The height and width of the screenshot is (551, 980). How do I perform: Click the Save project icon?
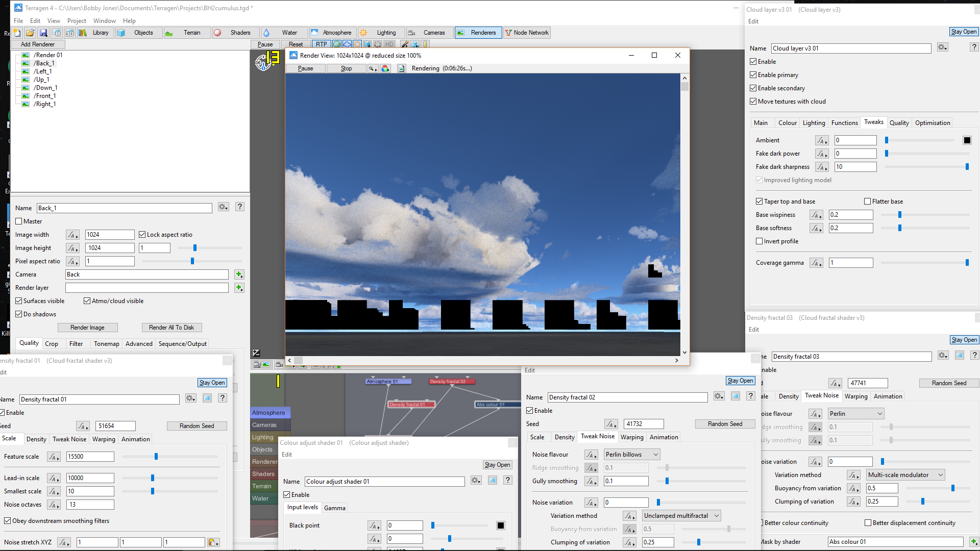tap(43, 33)
